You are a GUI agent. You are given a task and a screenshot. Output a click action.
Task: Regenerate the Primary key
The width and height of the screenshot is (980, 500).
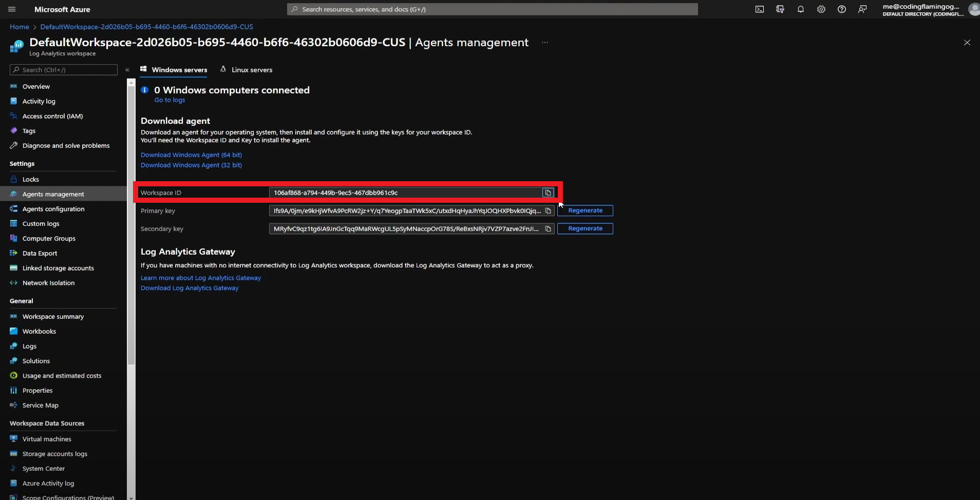[585, 210]
